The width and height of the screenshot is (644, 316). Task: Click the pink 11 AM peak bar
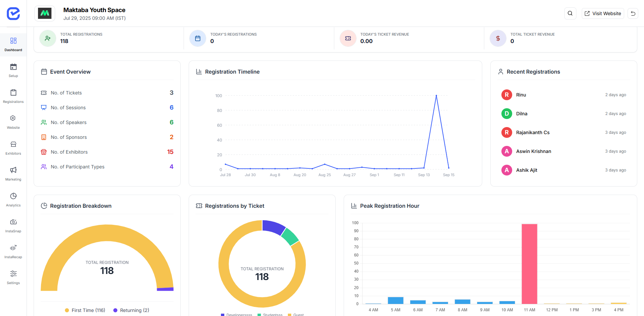click(x=529, y=264)
